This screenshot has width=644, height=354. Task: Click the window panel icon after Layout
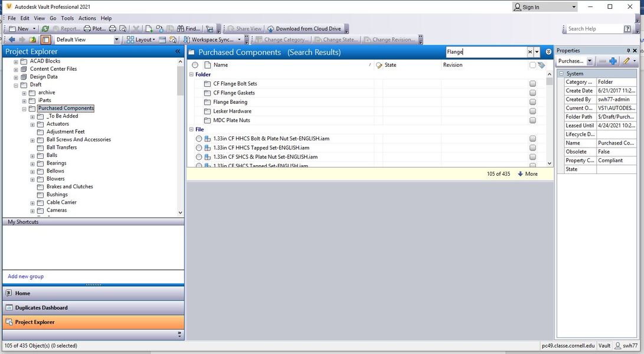(x=162, y=40)
